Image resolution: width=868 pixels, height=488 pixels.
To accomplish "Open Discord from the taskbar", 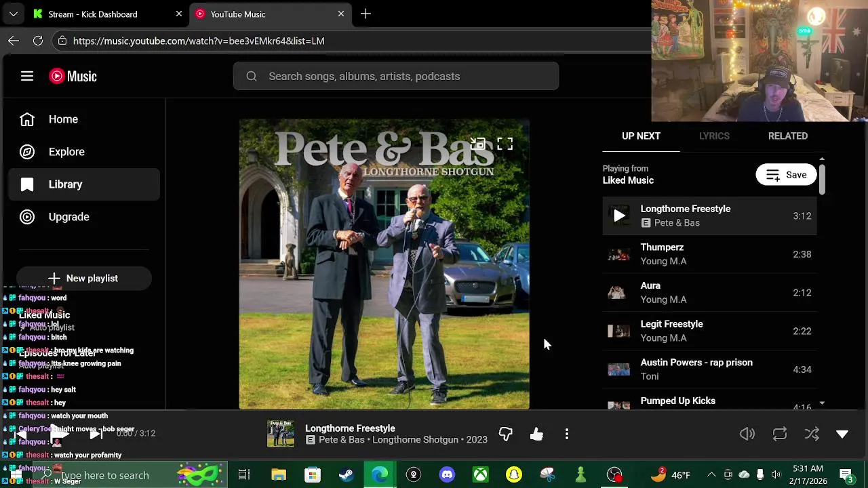I will [447, 475].
